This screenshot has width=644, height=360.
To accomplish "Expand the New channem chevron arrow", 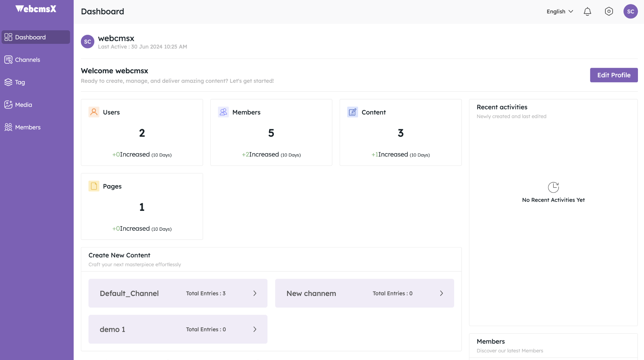I will point(441,293).
